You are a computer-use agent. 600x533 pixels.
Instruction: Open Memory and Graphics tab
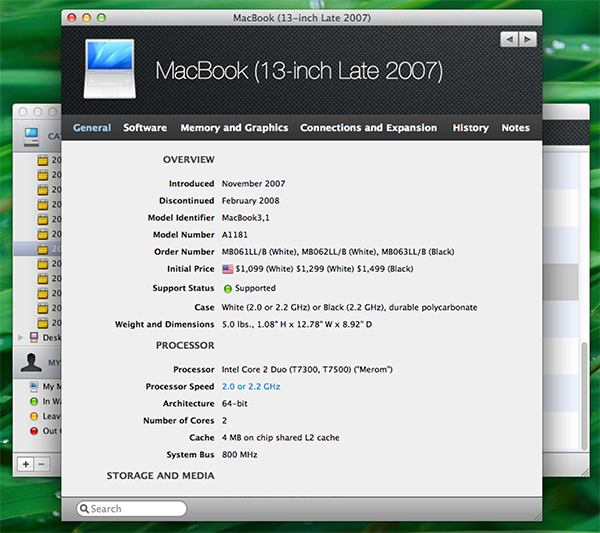tap(234, 128)
